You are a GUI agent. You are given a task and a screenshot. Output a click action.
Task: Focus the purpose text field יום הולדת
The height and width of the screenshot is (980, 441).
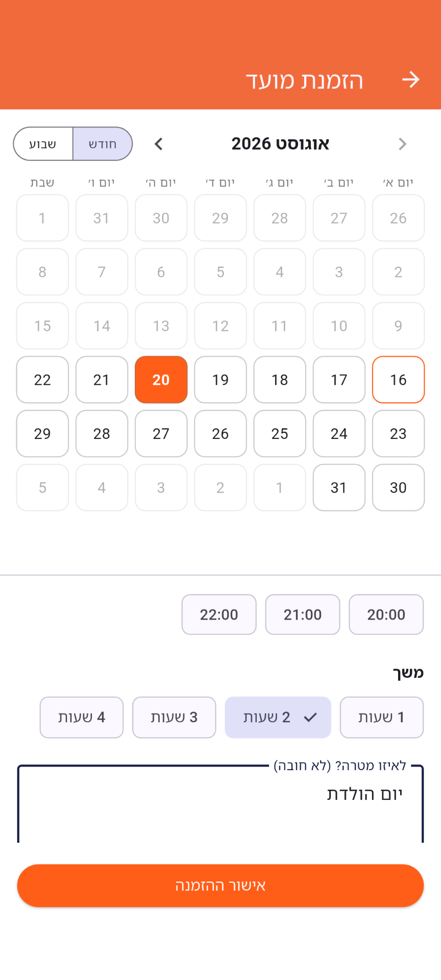pos(220,803)
